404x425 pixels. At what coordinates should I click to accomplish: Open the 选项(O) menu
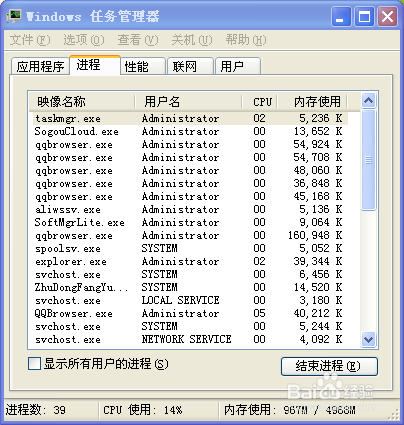click(84, 40)
